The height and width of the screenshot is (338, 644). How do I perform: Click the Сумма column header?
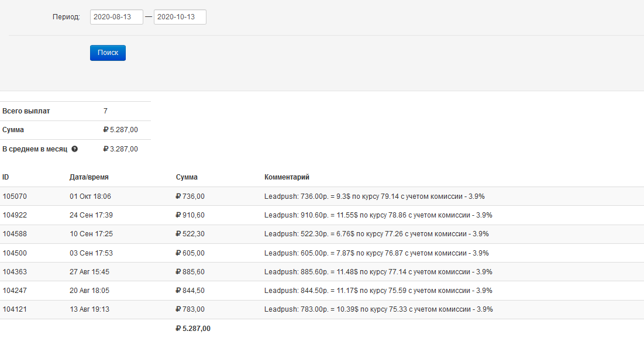pos(187,177)
